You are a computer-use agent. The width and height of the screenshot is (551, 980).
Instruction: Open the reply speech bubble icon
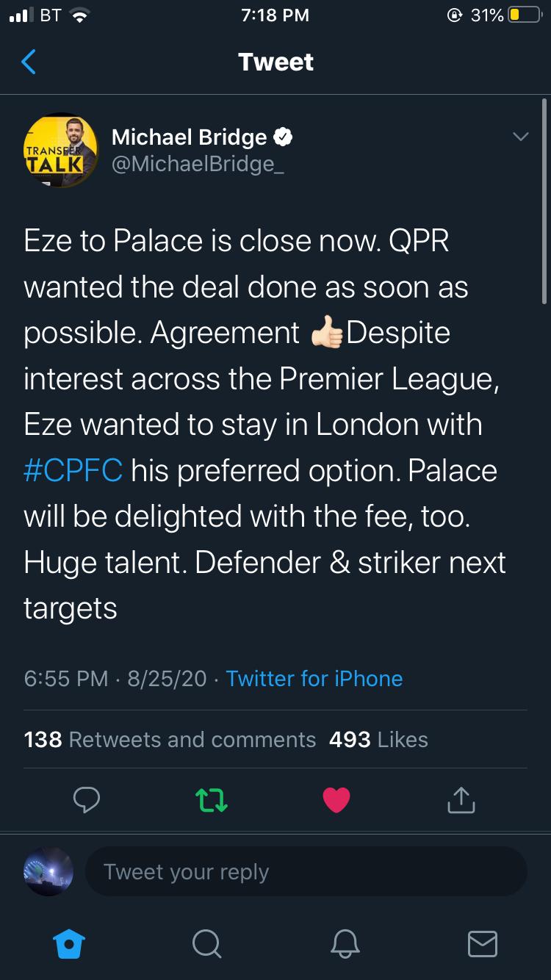point(87,800)
